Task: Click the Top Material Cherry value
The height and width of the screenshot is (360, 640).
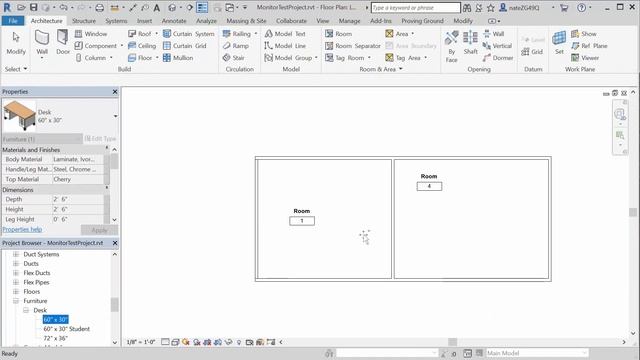Action: [x=78, y=179]
